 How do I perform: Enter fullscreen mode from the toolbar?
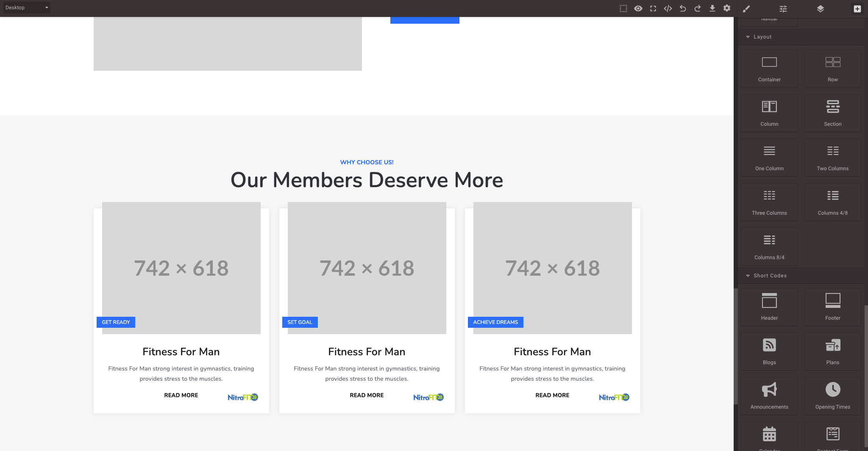click(x=653, y=8)
